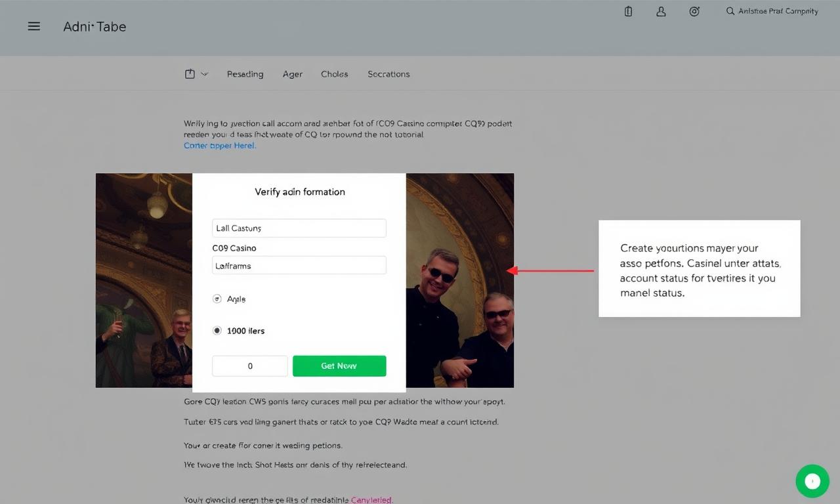840x504 pixels.
Task: Click the Lafframs text field
Action: [299, 265]
